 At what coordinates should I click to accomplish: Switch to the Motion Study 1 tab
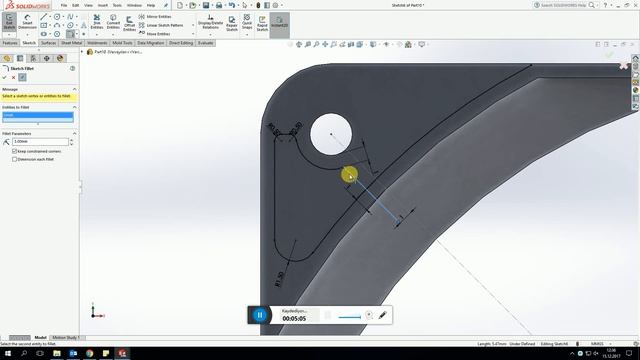pyautogui.click(x=66, y=338)
